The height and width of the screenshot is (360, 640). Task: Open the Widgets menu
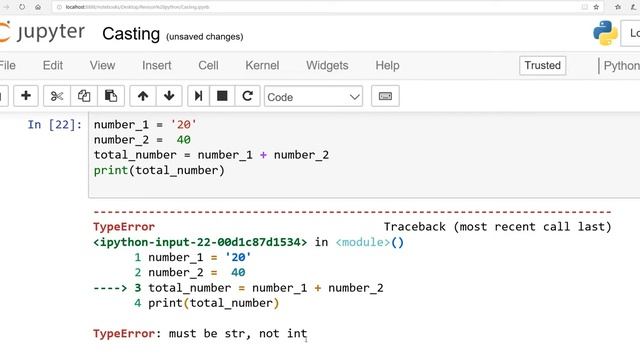point(327,65)
